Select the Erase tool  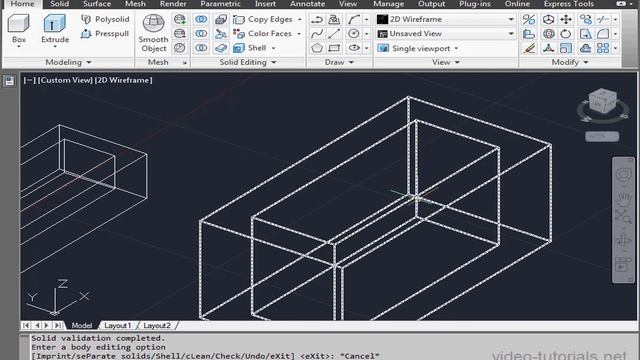tap(529, 48)
